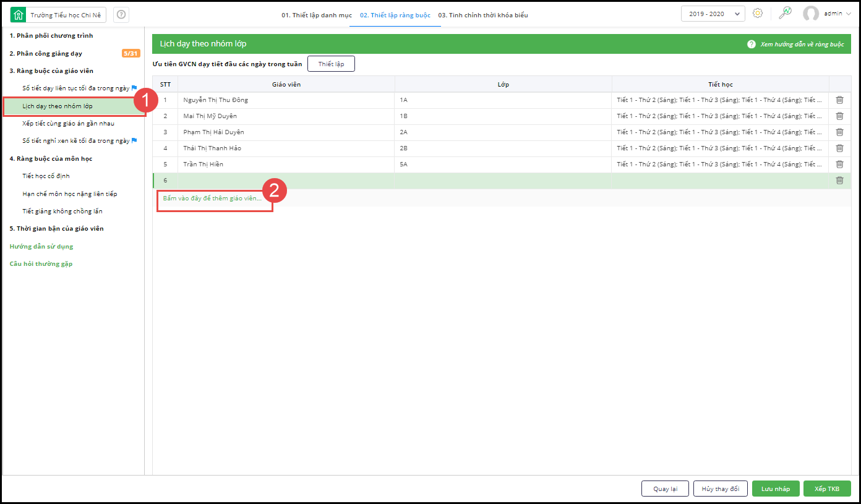861x504 pixels.
Task: Click Tiết học cell in row 5A
Action: (x=720, y=164)
